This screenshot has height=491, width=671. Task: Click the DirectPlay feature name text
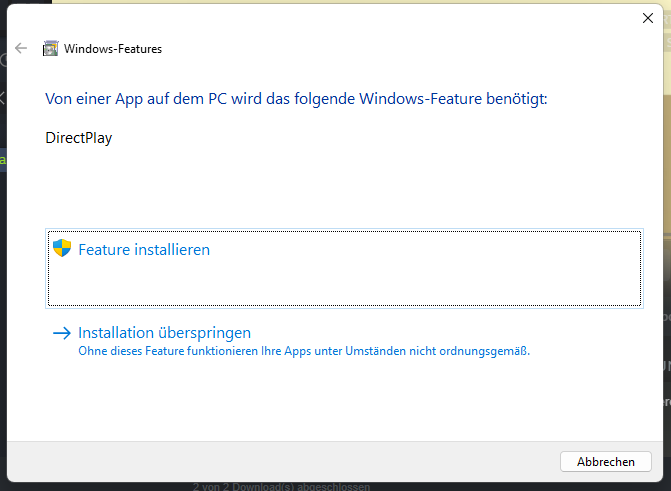79,138
